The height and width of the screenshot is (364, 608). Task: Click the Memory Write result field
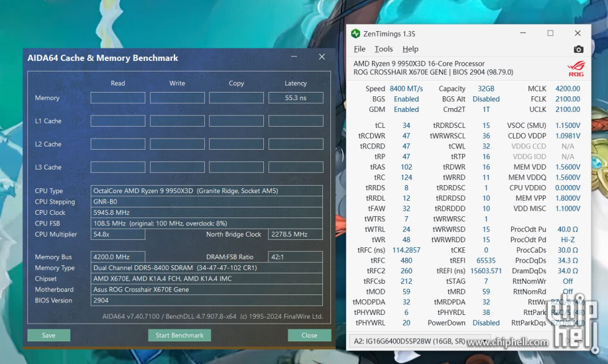pyautogui.click(x=177, y=98)
